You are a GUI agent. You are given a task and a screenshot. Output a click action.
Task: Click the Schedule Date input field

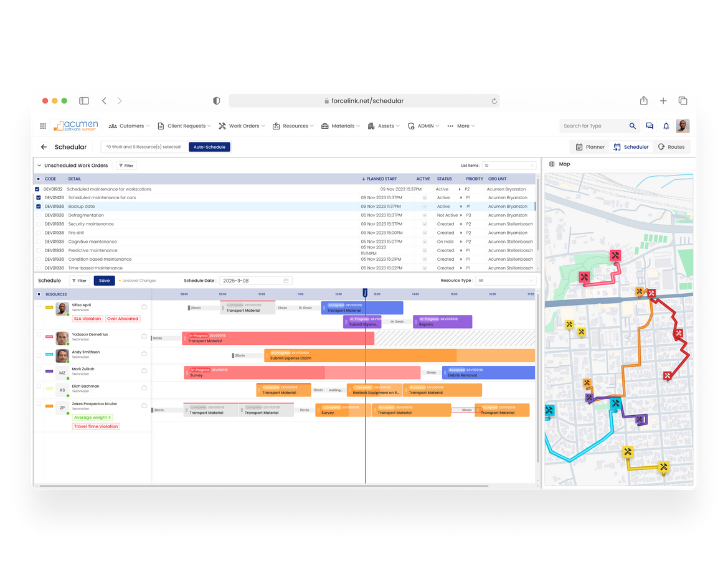click(256, 281)
